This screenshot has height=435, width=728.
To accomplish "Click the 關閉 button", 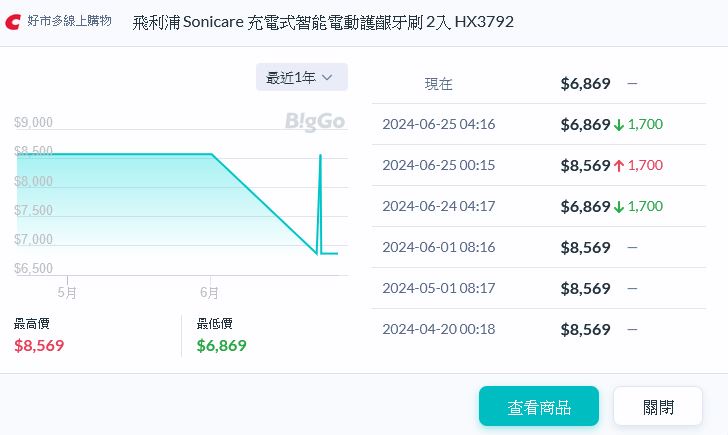I will pyautogui.click(x=658, y=406).
